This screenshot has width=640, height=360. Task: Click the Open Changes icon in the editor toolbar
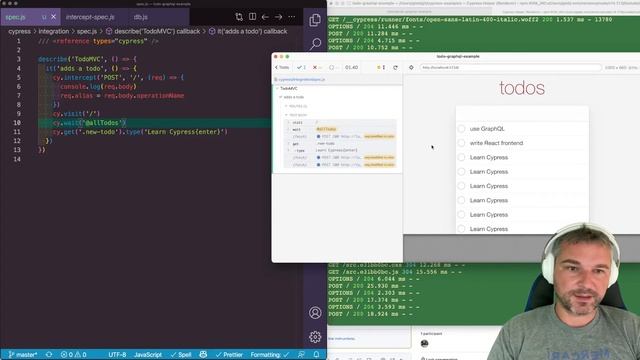[239, 17]
